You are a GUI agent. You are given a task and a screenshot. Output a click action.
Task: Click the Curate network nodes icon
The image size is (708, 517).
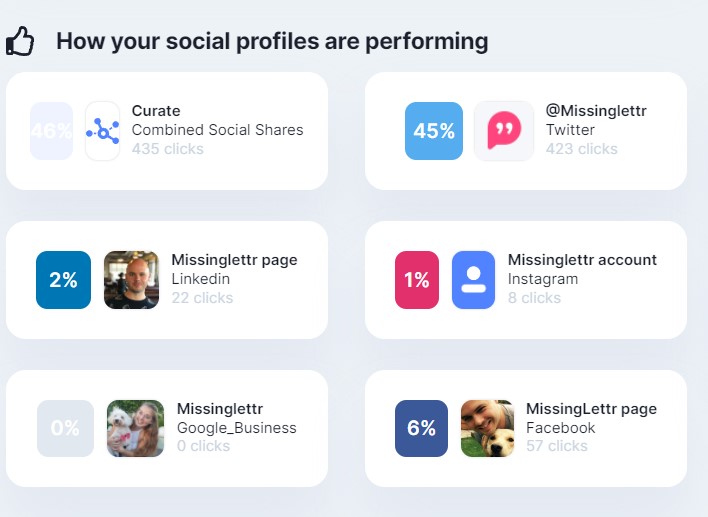[x=102, y=131]
